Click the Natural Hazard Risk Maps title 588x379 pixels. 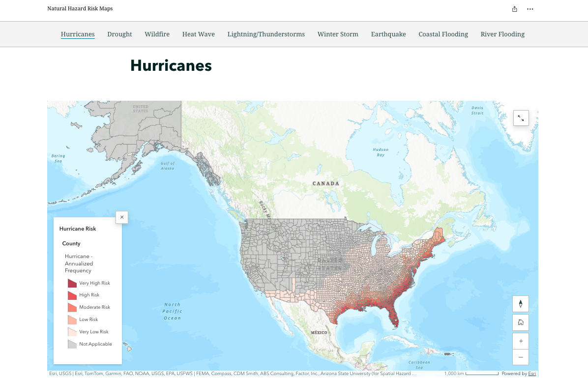click(80, 8)
